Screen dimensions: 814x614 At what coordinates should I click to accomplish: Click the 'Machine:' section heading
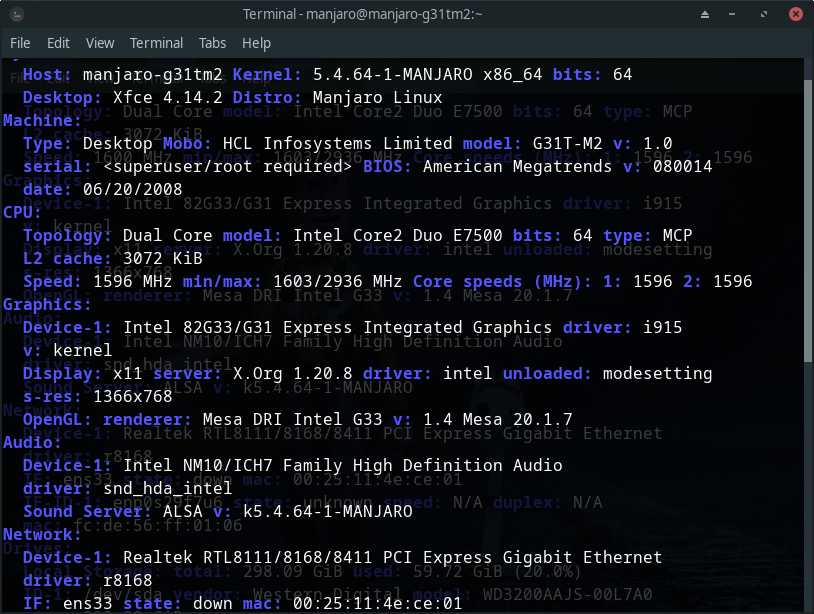43,120
